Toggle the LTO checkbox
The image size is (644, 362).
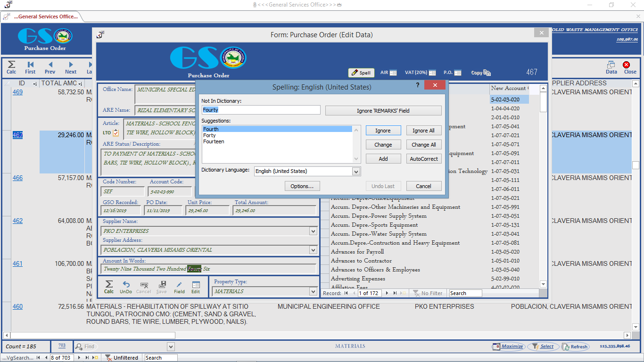(116, 133)
